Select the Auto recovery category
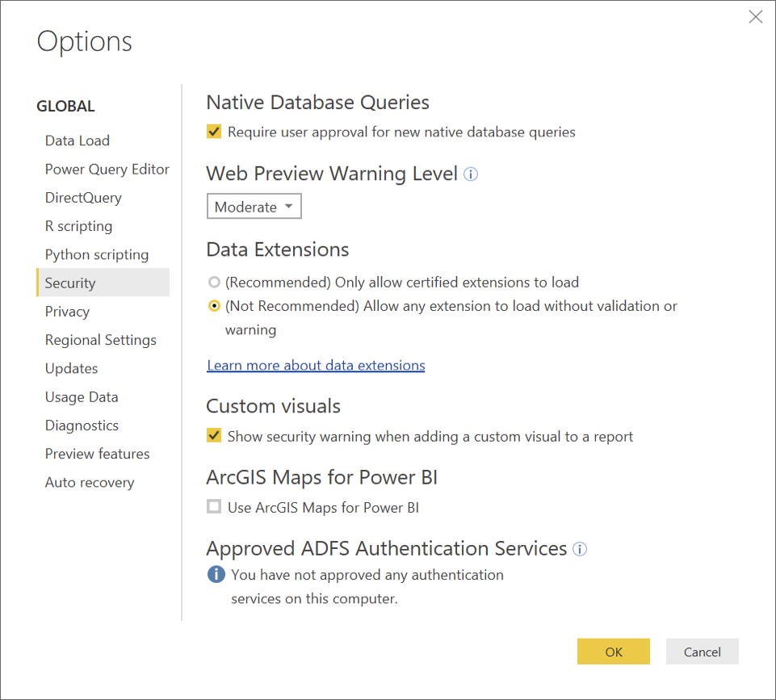 pos(90,482)
